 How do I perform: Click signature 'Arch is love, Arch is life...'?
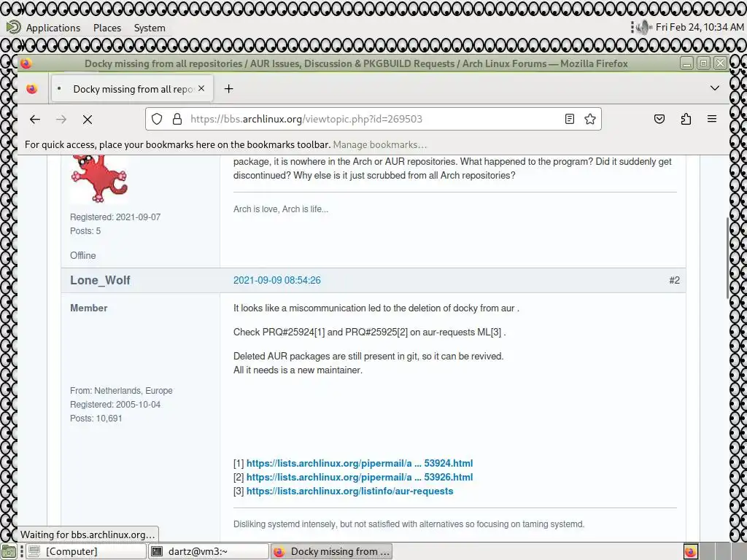(x=281, y=209)
